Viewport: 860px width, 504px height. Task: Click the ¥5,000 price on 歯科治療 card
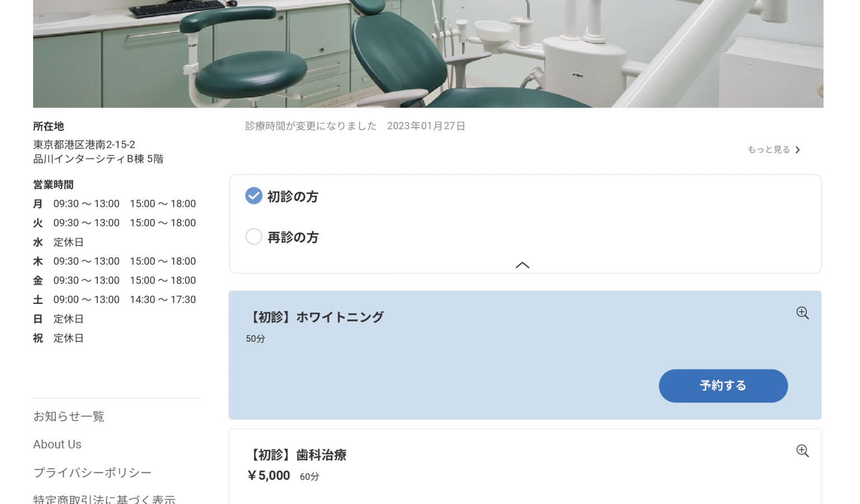click(269, 476)
